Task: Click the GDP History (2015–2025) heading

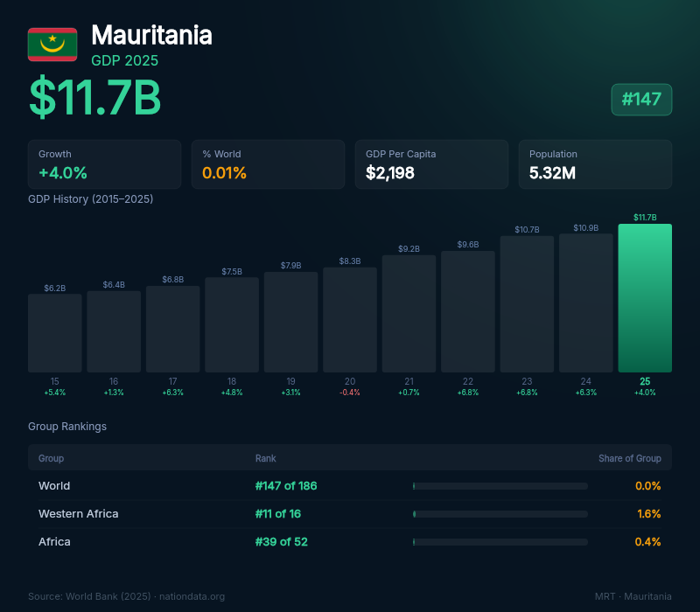Action: (x=91, y=199)
